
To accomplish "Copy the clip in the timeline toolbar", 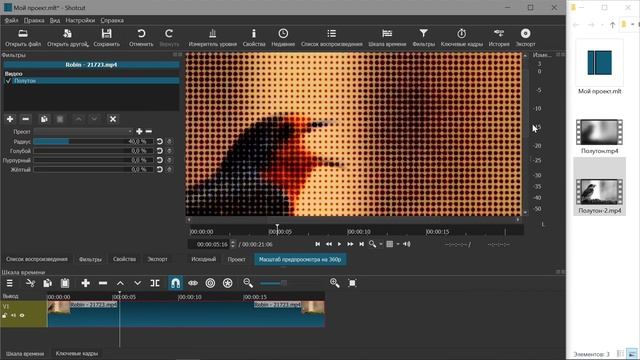I will pyautogui.click(x=47, y=283).
